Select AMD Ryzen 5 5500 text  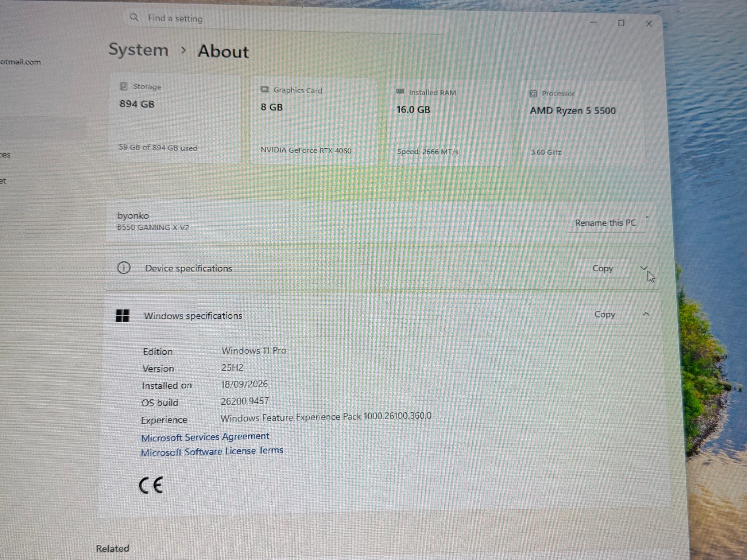[x=573, y=111]
